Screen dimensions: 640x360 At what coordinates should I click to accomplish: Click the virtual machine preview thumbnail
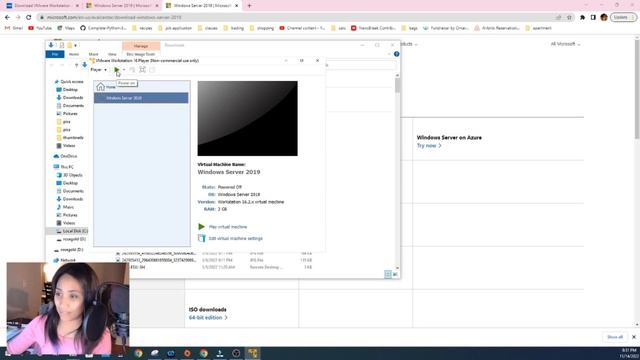click(x=247, y=118)
